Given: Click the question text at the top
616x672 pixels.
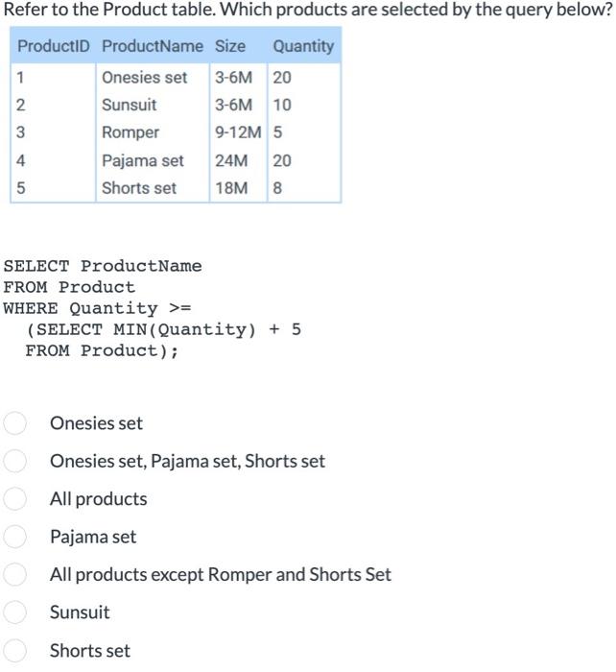Looking at the screenshot, I should 307,12.
